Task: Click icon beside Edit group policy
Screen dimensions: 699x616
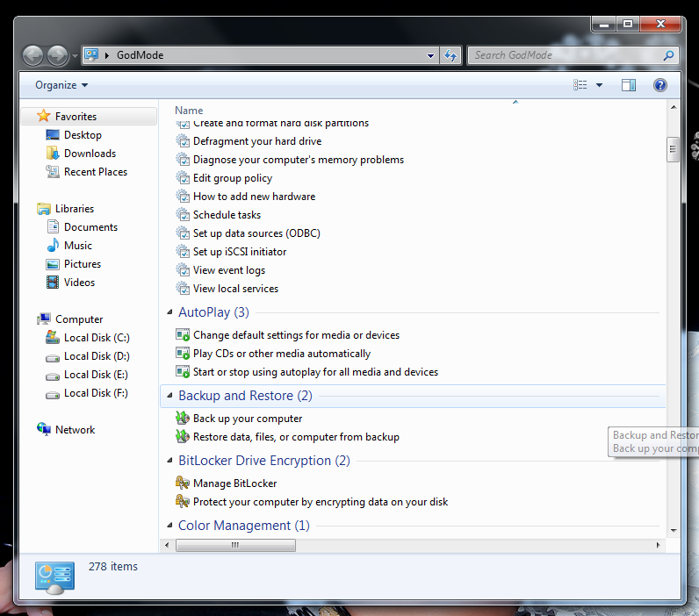Action: coord(183,178)
